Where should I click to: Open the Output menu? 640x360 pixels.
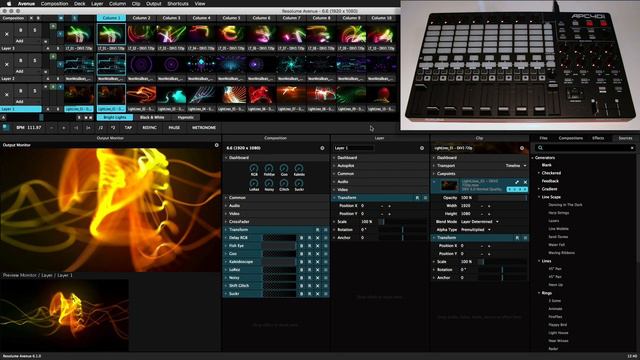click(x=153, y=3)
